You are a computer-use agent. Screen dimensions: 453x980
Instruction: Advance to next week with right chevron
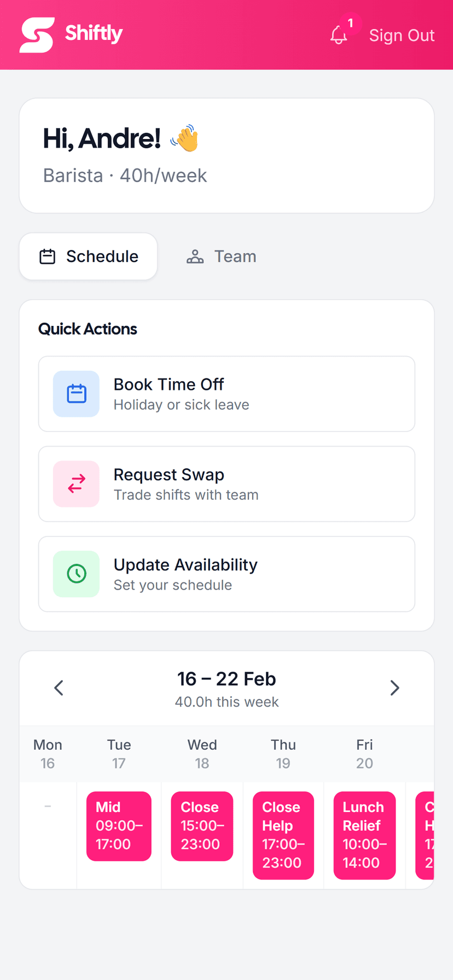(x=394, y=688)
